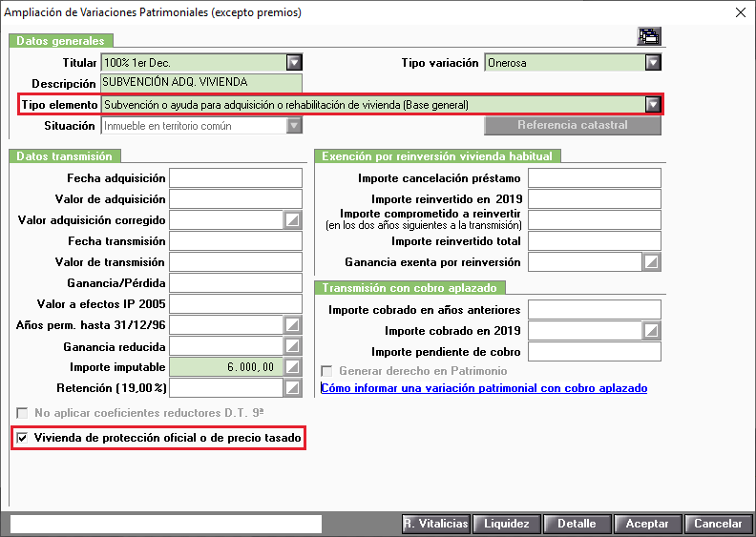
Task: Click the Años perm. hasta 31/12/96 input field
Action: pyautogui.click(x=226, y=325)
